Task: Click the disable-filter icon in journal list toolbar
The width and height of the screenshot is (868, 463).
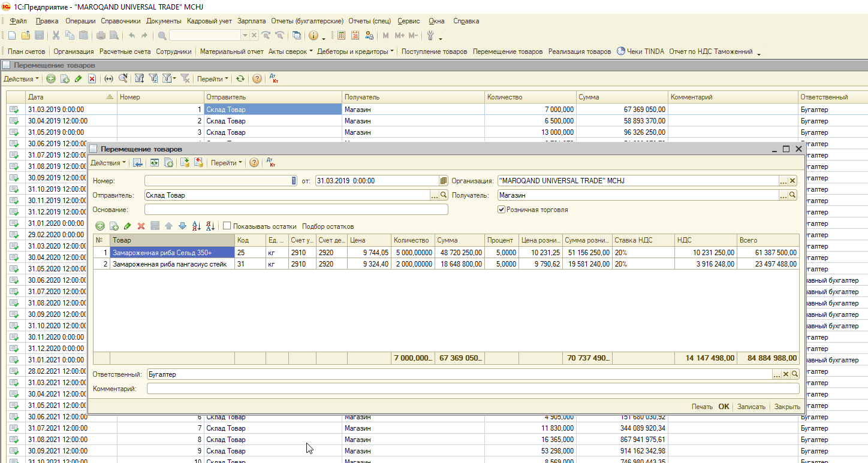Action: pos(185,78)
